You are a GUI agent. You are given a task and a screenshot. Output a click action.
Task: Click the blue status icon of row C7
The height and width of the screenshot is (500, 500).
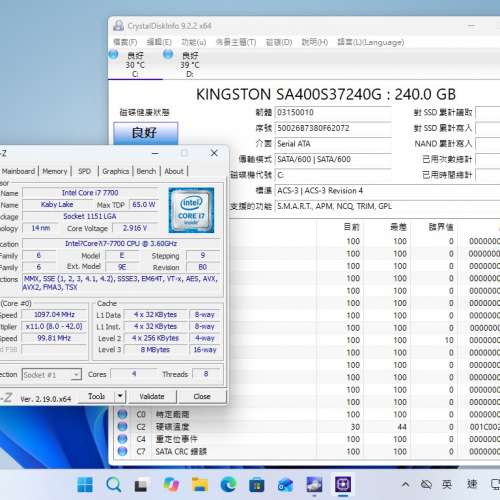click(122, 451)
